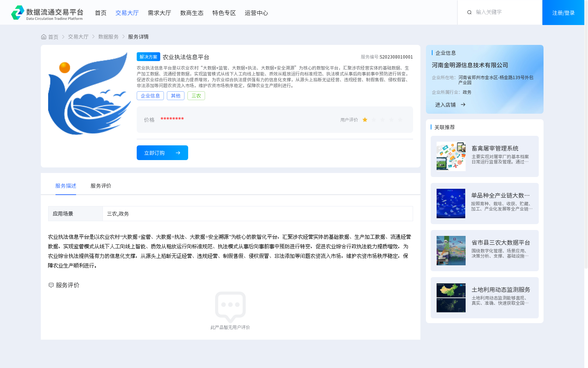Viewport: 588px width, 368px height.
Task: Click the 进入店铺 link
Action: click(x=445, y=105)
